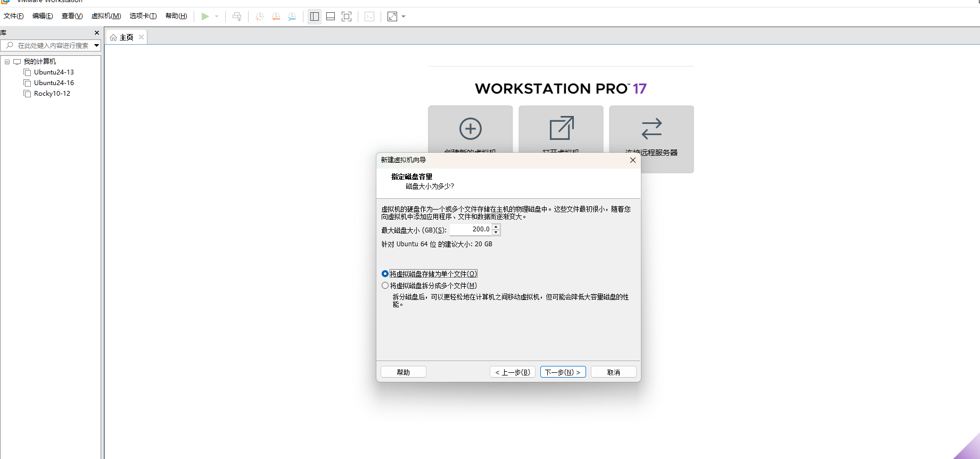Viewport: 980px width, 459px height.
Task: Click the 帮助 button in wizard
Action: [x=403, y=372]
